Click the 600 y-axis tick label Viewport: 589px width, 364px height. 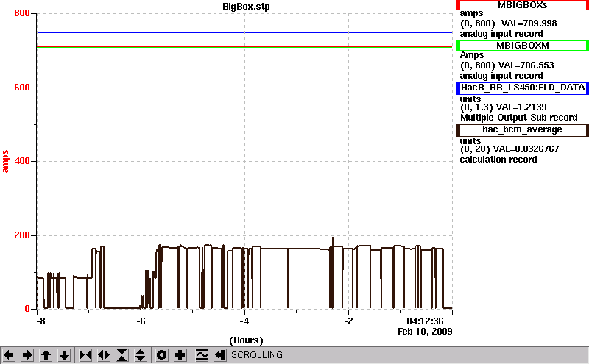(22, 88)
